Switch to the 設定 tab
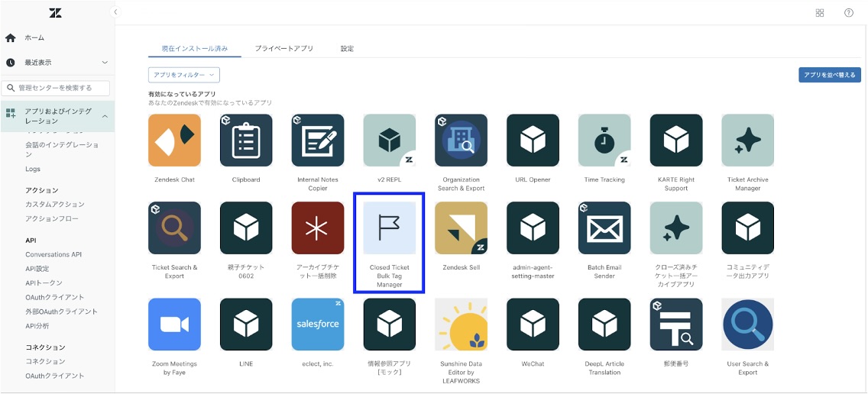 (x=347, y=49)
